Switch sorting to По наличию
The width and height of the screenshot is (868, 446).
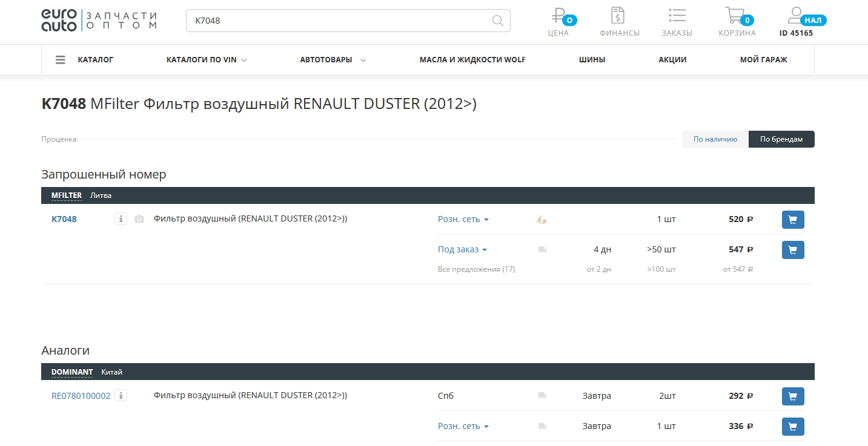(x=715, y=139)
